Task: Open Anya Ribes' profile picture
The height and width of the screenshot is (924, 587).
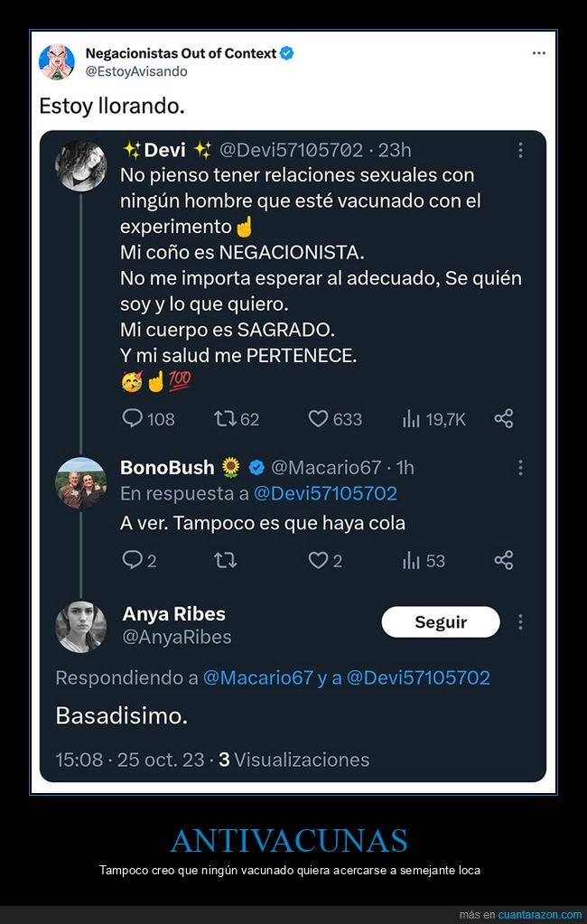Action: pos(82,624)
